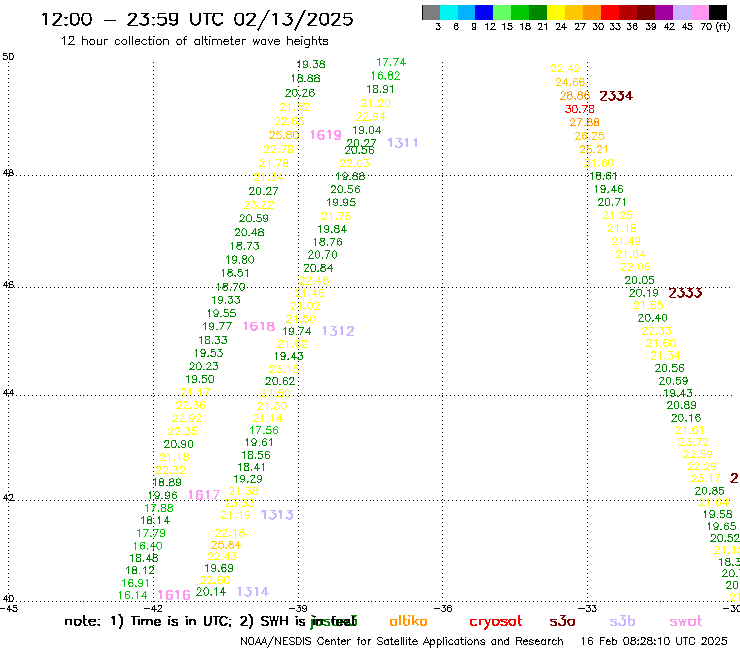Screen dimensions: 740x650
Task: Click the wave height value 27.88
Action: 584,122
